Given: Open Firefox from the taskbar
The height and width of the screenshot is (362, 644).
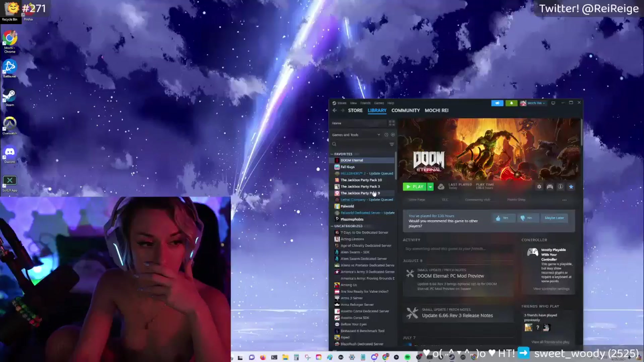Looking at the screenshot, I should pos(263,357).
